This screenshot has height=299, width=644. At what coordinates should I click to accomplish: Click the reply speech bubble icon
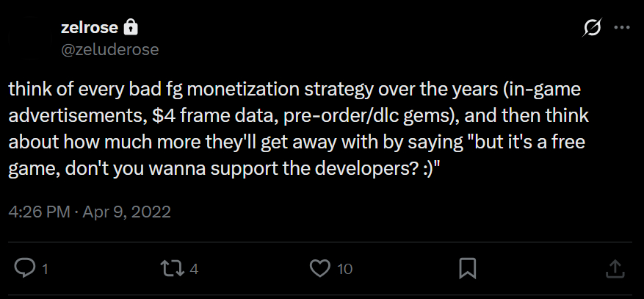click(26, 269)
